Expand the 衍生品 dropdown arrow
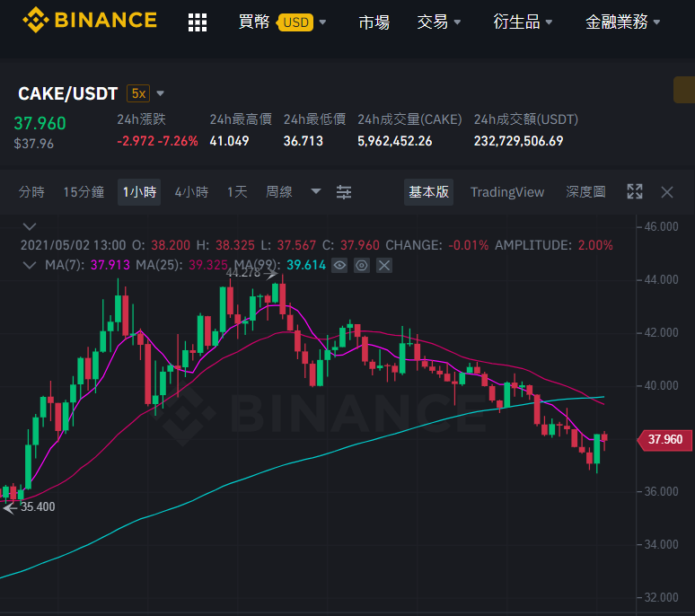Screen dimensions: 695x616 pyautogui.click(x=549, y=22)
